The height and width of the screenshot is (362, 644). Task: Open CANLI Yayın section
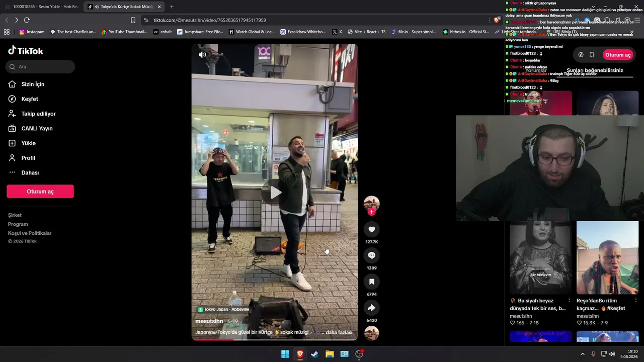pyautogui.click(x=30, y=128)
